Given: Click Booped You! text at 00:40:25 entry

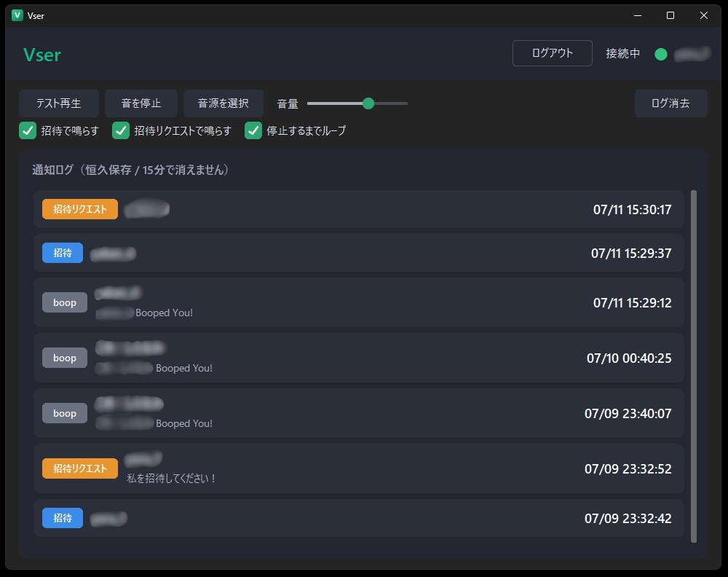Looking at the screenshot, I should pos(184,368).
